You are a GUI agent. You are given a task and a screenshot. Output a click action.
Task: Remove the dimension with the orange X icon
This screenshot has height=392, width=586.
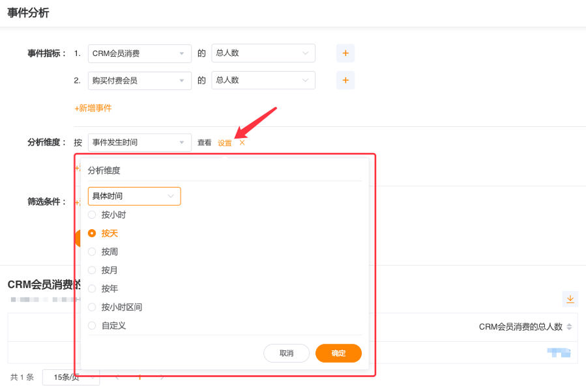click(x=242, y=143)
